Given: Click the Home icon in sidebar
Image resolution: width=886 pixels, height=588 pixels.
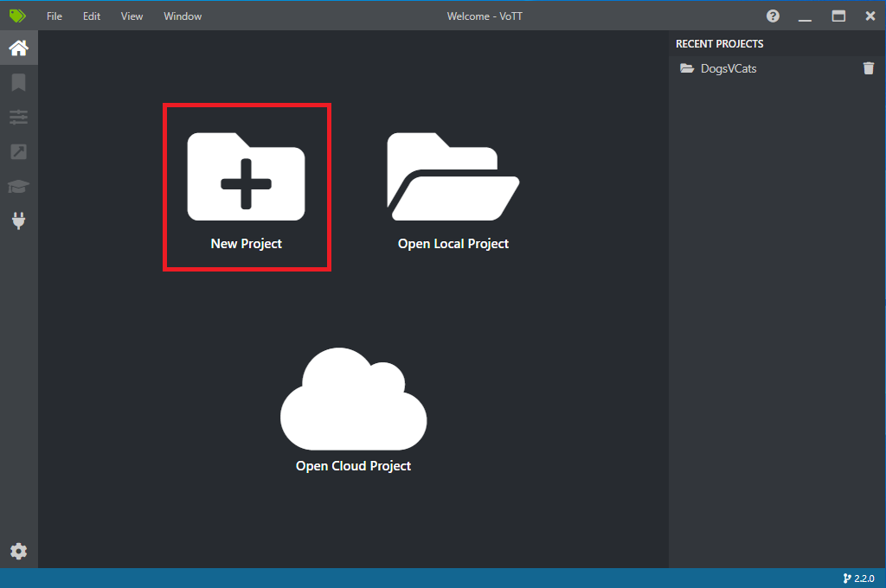Looking at the screenshot, I should coord(19,48).
